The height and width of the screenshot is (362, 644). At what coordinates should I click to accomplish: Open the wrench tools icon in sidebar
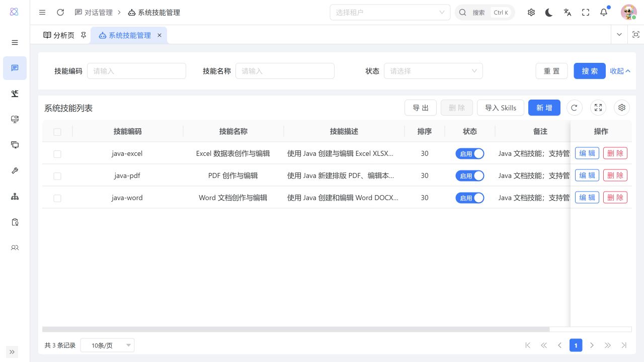tap(15, 170)
